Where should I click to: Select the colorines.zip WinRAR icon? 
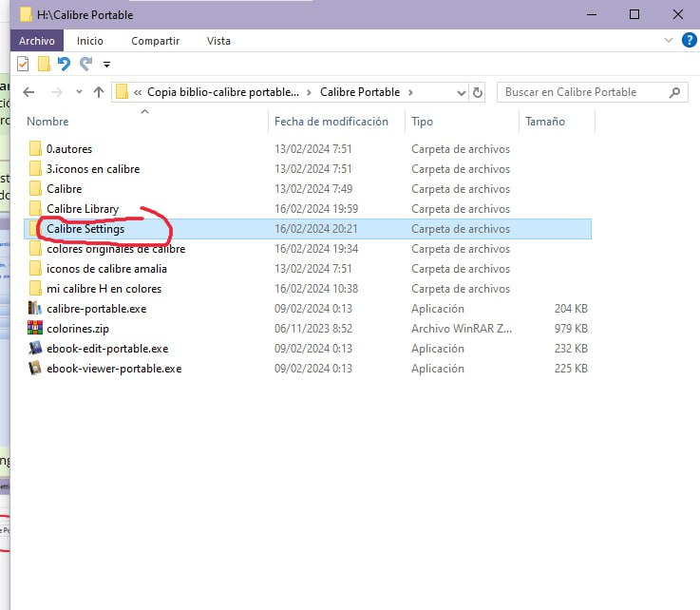[35, 328]
